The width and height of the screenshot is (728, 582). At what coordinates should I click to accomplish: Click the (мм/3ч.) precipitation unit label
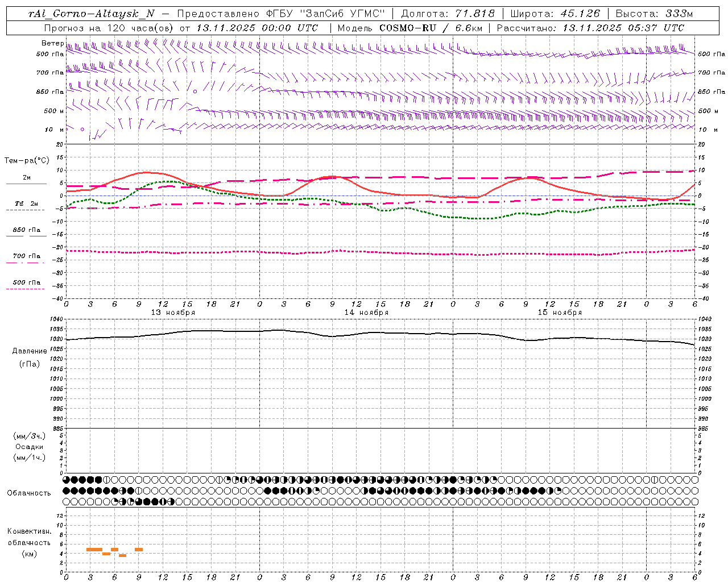click(30, 436)
